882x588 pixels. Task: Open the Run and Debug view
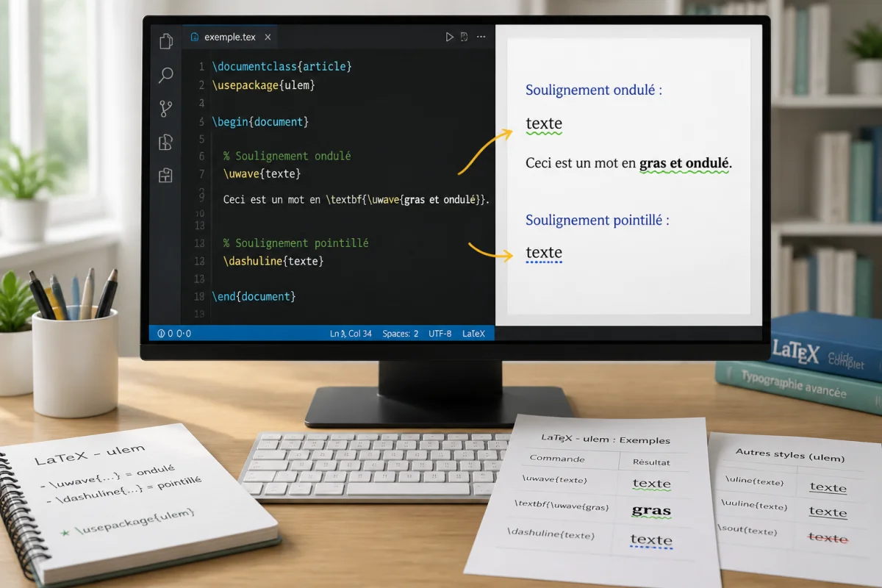click(x=166, y=142)
